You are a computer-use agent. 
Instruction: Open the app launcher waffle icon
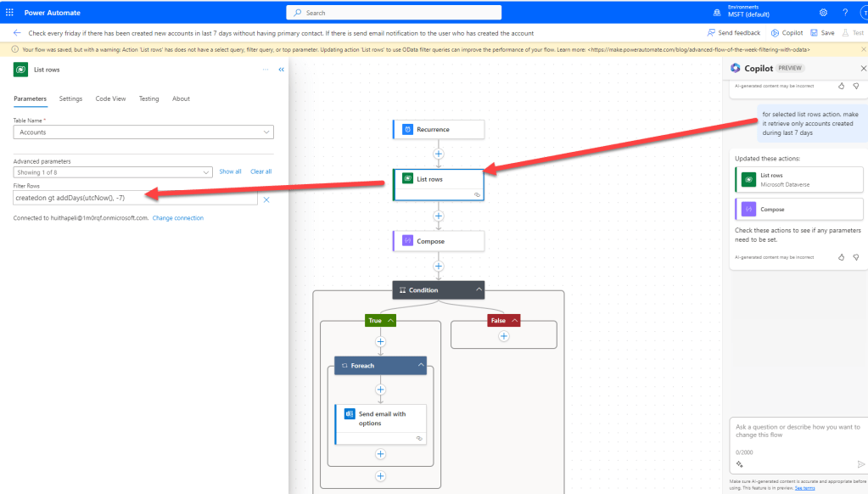click(9, 13)
